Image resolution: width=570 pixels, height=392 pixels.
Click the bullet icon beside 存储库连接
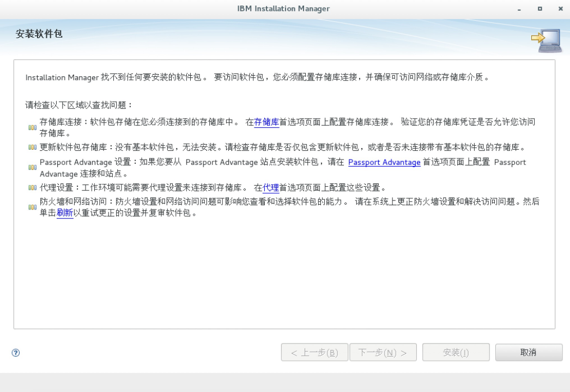point(33,127)
